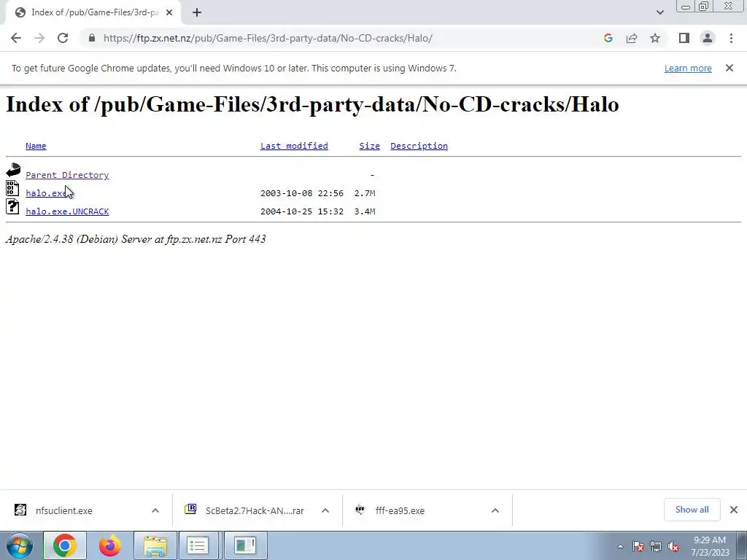Open a new browser tab
Viewport: 747px width, 560px height.
(x=197, y=12)
